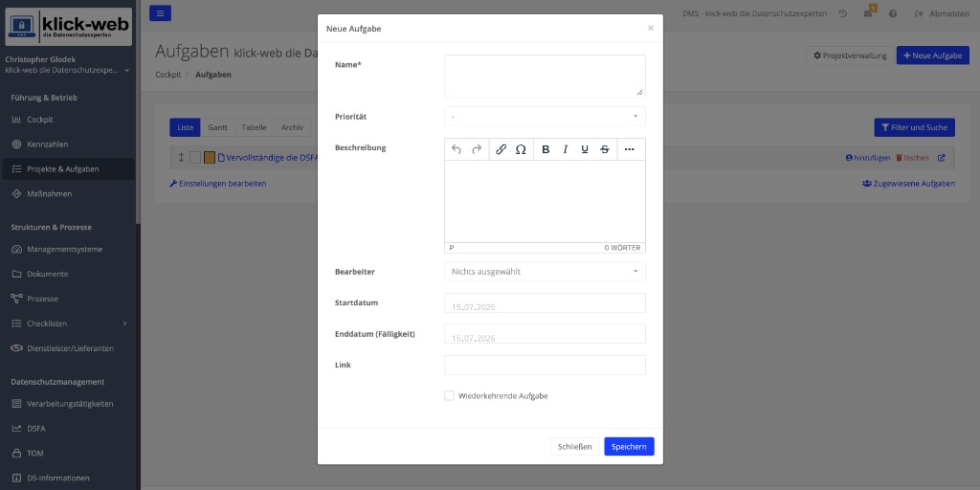Toggle bold formatting in editor
This screenshot has height=490, width=980.
coord(546,149)
